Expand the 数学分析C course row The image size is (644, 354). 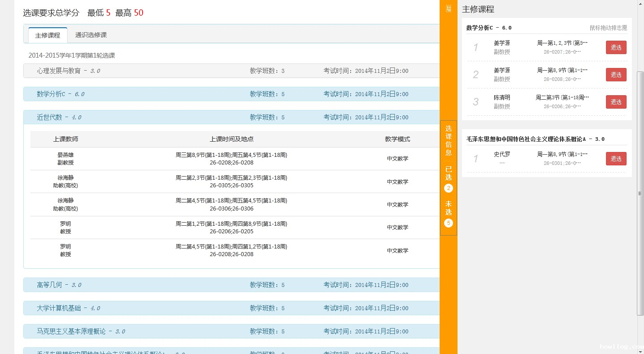click(x=51, y=94)
